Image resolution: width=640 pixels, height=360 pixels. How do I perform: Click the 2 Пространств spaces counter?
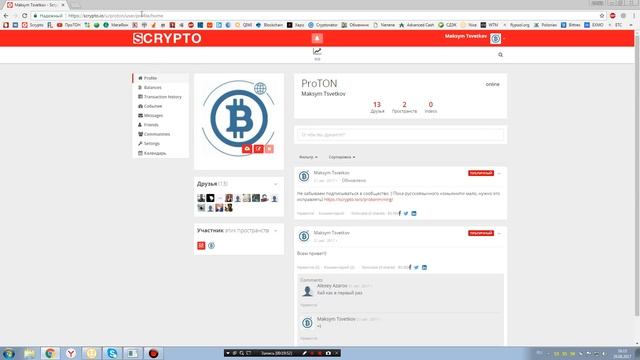click(x=404, y=107)
